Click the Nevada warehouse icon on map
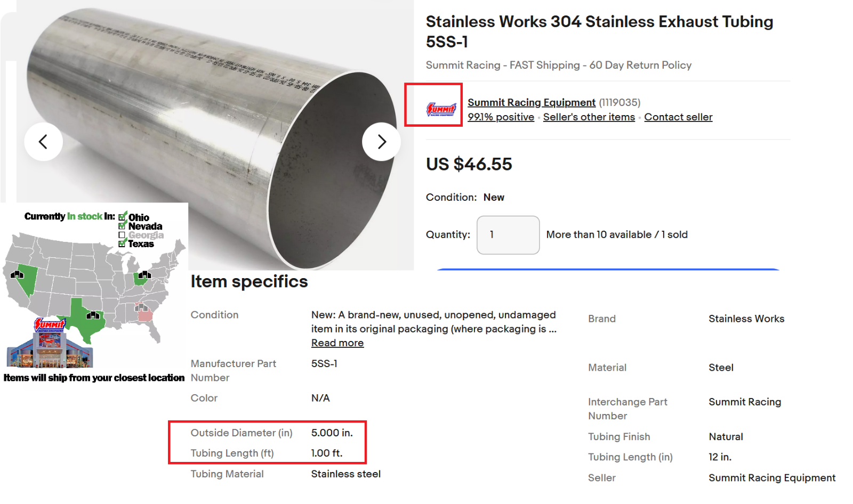This screenshot has width=853, height=504. click(x=17, y=275)
